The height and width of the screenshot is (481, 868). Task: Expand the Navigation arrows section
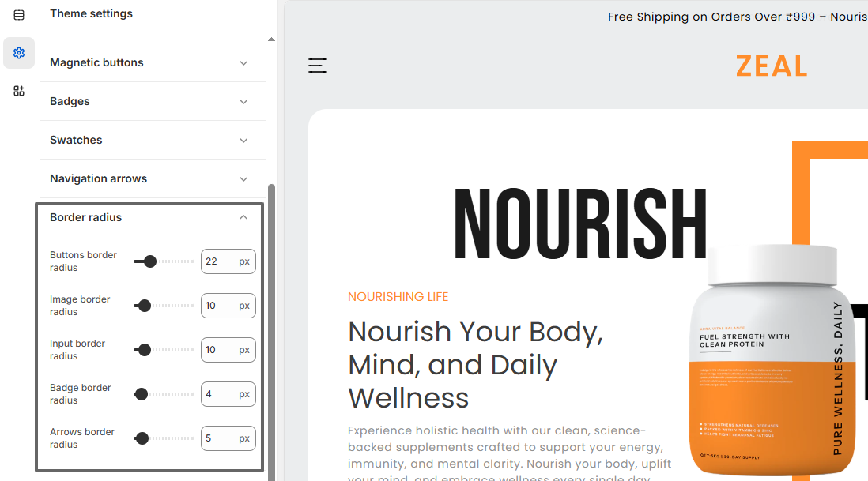point(150,178)
